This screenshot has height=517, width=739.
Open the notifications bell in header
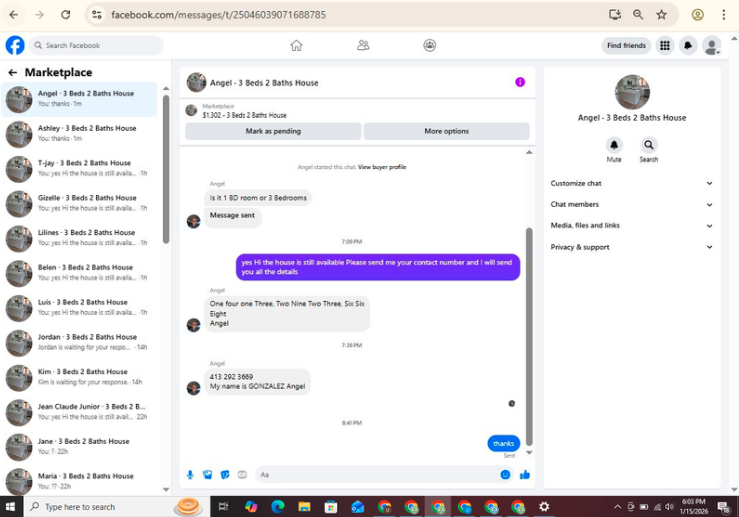(688, 45)
